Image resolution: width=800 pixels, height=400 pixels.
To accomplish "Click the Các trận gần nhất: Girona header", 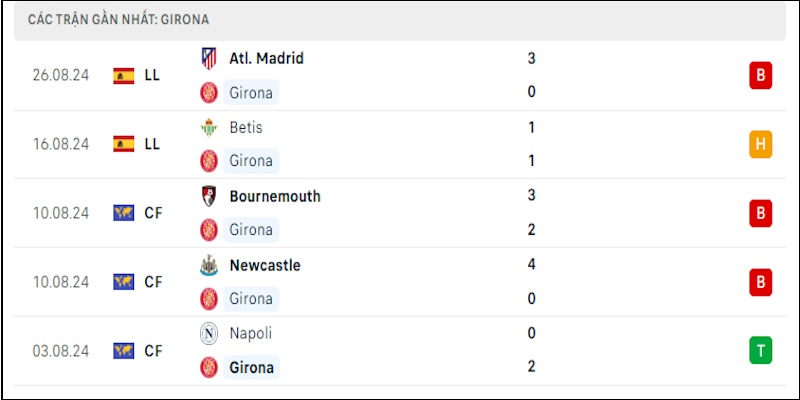I will click(x=118, y=20).
